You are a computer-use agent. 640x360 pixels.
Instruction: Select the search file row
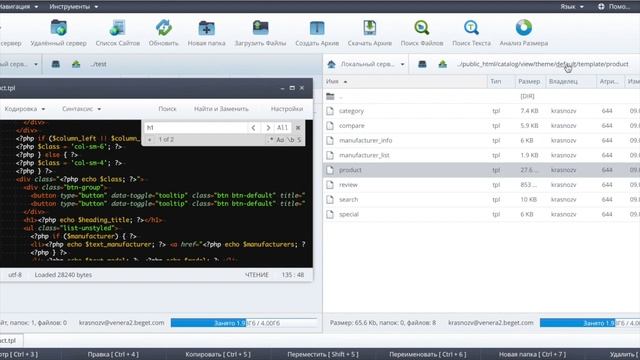482,199
